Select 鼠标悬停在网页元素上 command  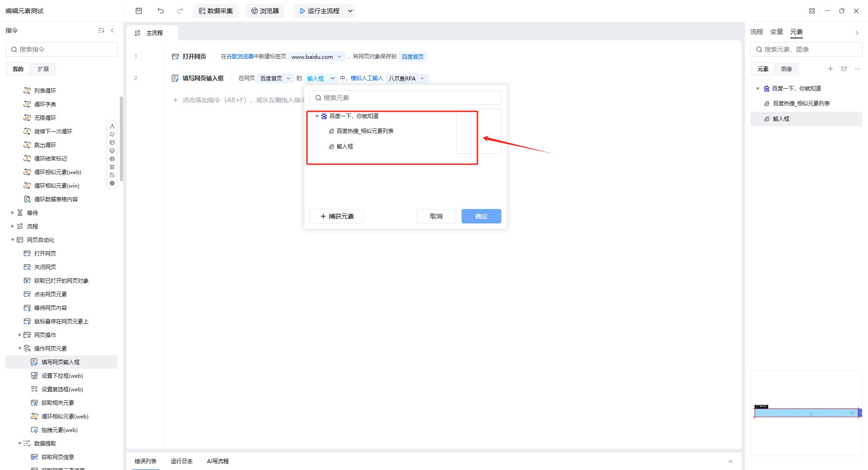pyautogui.click(x=61, y=321)
